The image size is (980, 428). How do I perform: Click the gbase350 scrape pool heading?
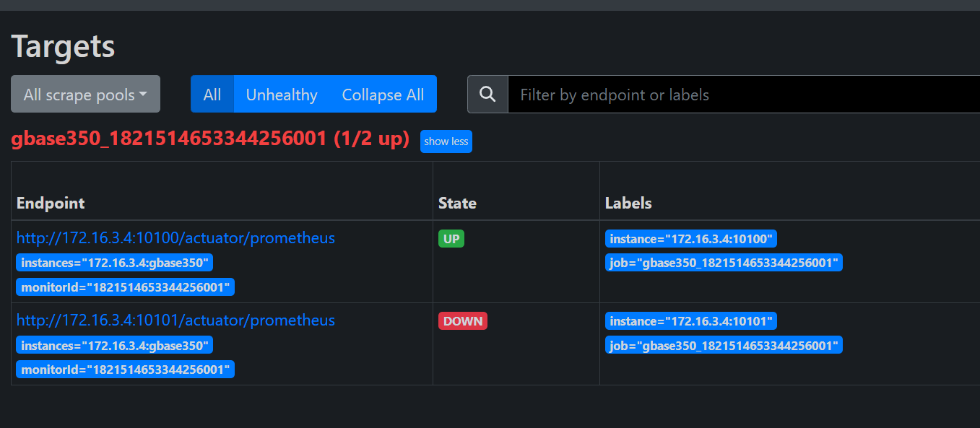click(x=210, y=139)
